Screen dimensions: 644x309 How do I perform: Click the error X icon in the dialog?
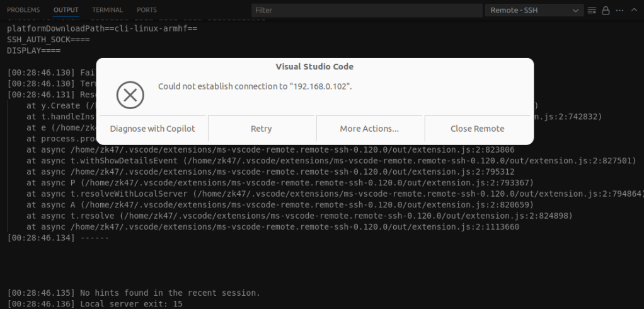tap(130, 95)
